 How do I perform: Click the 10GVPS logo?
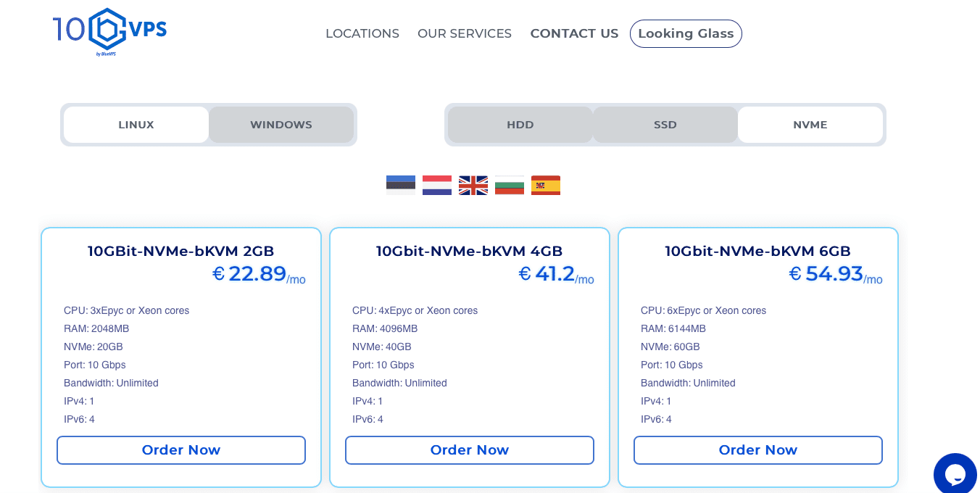coord(109,33)
